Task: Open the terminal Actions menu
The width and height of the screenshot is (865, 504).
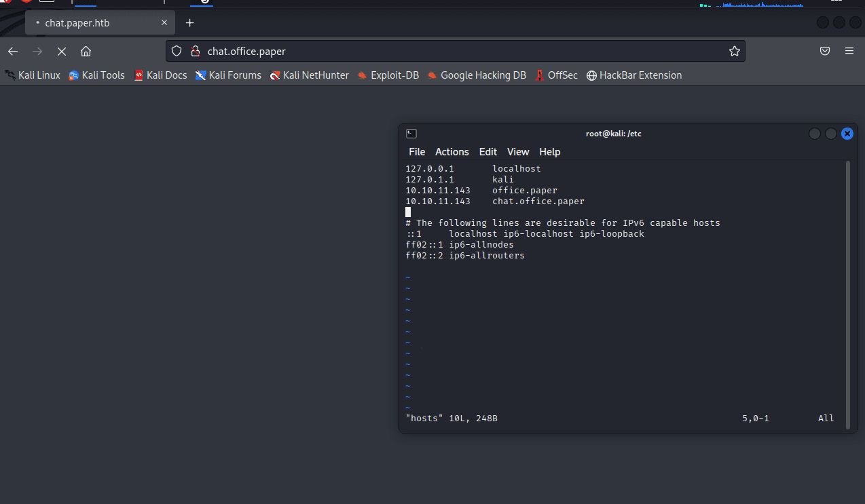Action: pyautogui.click(x=452, y=152)
